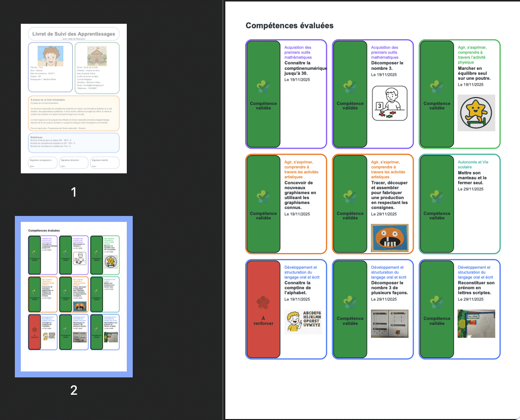520x420 pixels.
Task: Click the page number label 2 under the thumbnail
Action: [74, 390]
